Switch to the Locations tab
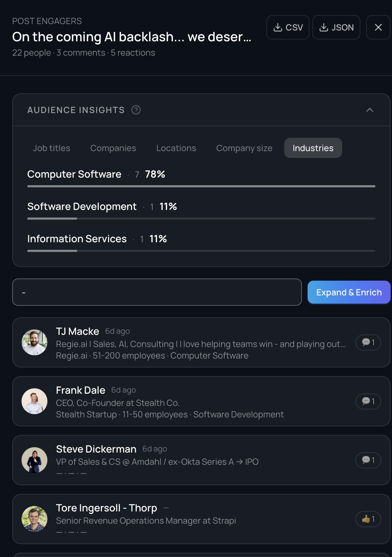The image size is (392, 557). [176, 148]
